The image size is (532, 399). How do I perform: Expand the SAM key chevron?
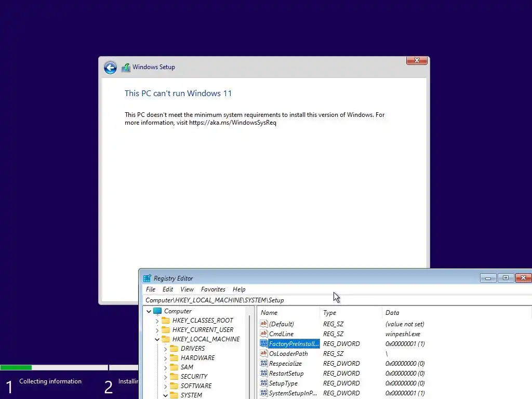pyautogui.click(x=165, y=367)
